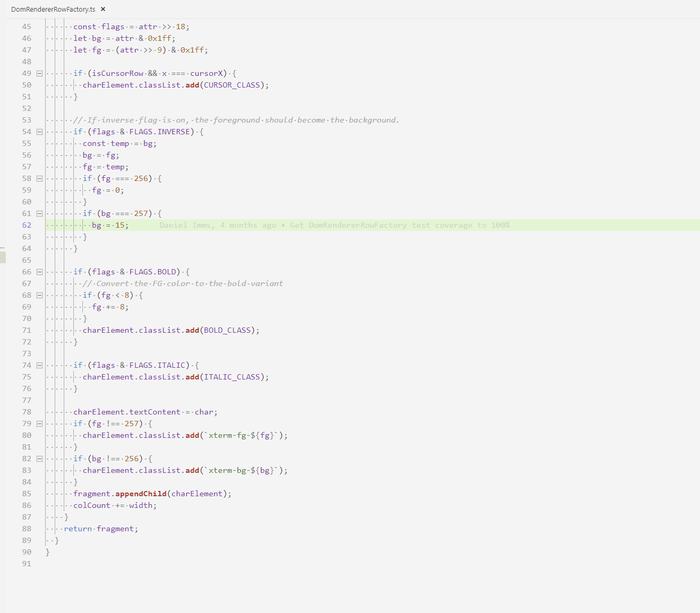Click the green change marker in the gutter
This screenshot has height=613, width=700.
(x=3, y=257)
